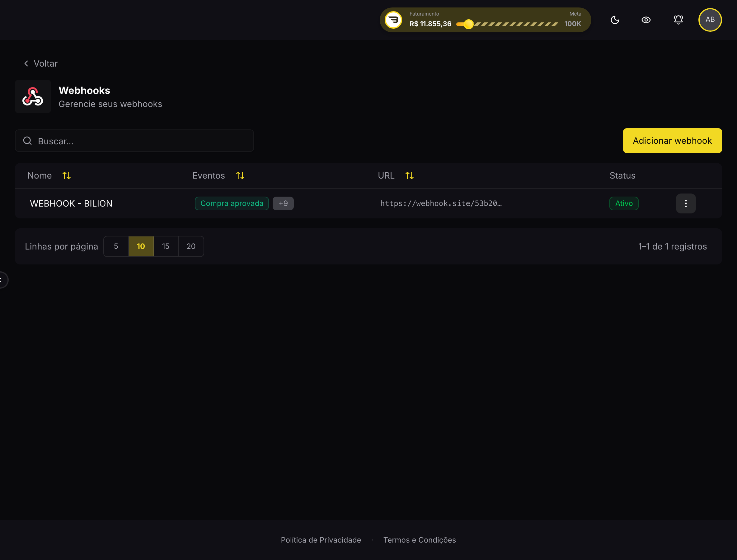This screenshot has height=560, width=737.
Task: Expand the +9 additional events badge
Action: (283, 203)
